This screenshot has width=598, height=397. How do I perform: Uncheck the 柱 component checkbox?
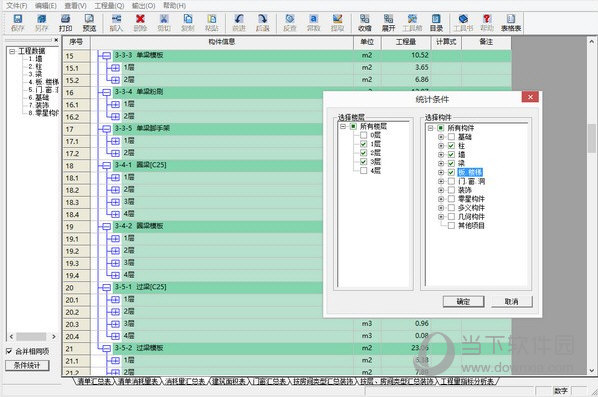(x=451, y=146)
